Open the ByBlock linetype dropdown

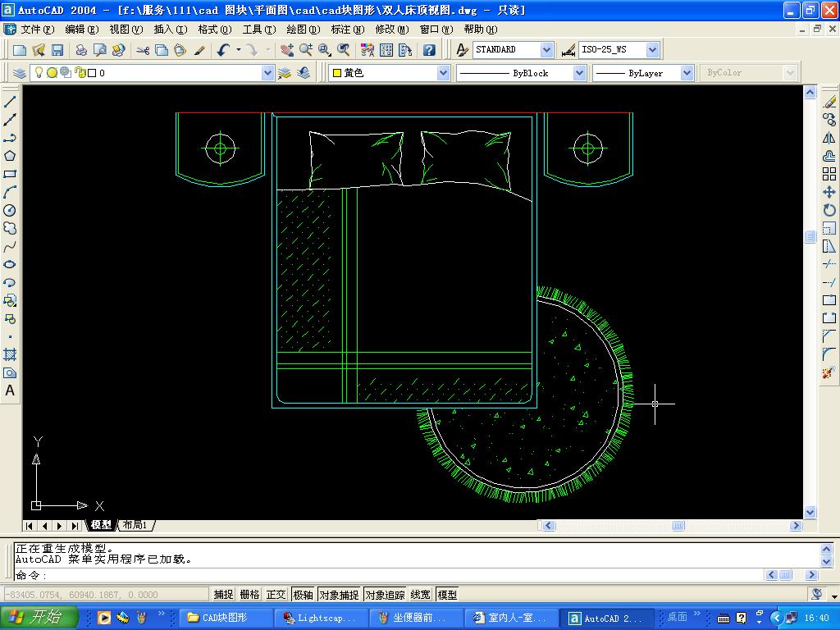coord(579,73)
